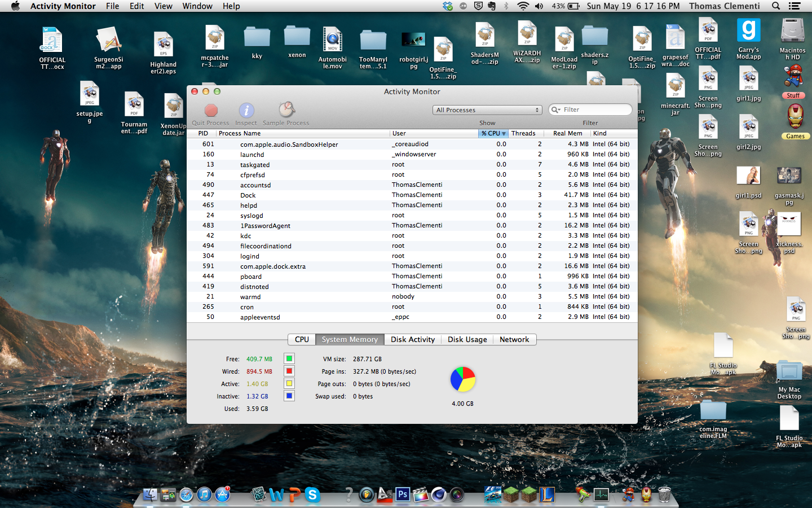Screen dimensions: 812x508
Task: Select the Dock process row
Action: (x=412, y=195)
